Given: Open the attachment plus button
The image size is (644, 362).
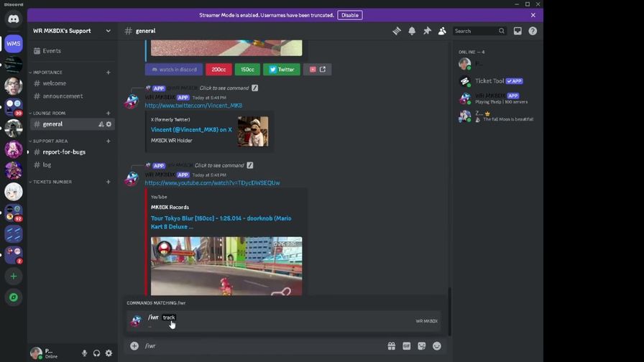Looking at the screenshot, I should click(134, 345).
